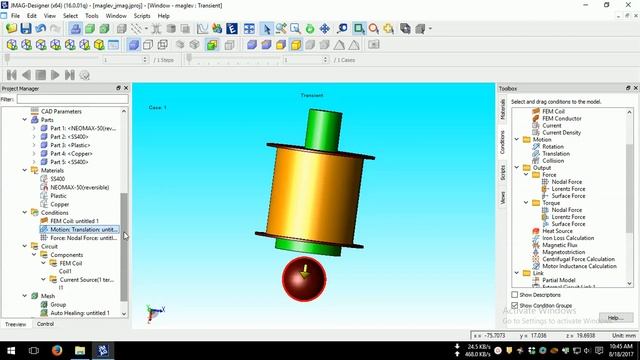Viewport: 640px width, 360px height.
Task: Open the Scripts vertical tab in Toolbox
Action: (x=502, y=173)
